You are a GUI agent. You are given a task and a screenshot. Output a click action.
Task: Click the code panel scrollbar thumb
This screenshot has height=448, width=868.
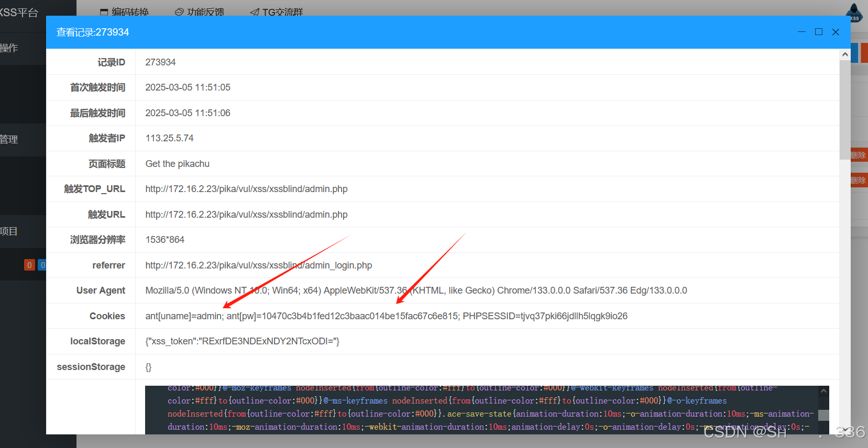pos(823,415)
